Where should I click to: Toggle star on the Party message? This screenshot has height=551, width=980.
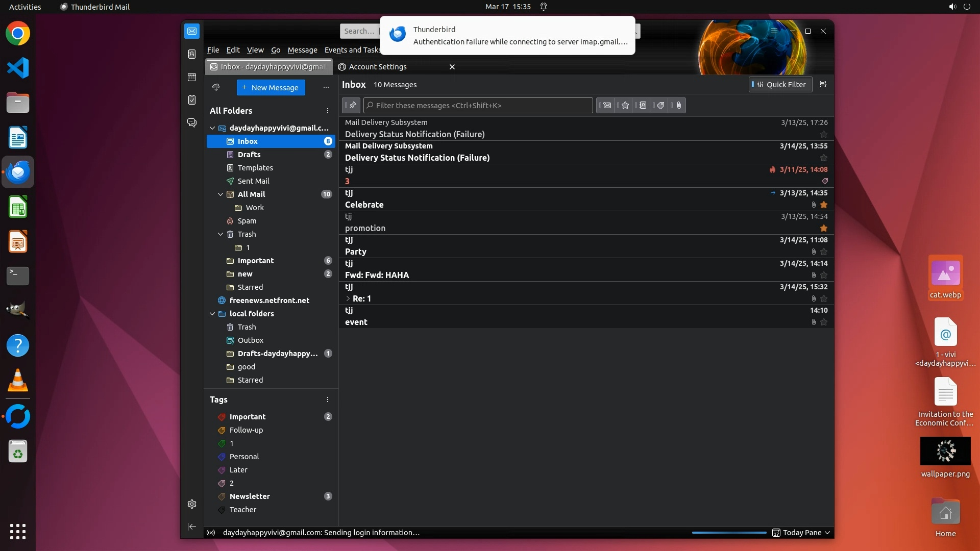click(x=823, y=252)
